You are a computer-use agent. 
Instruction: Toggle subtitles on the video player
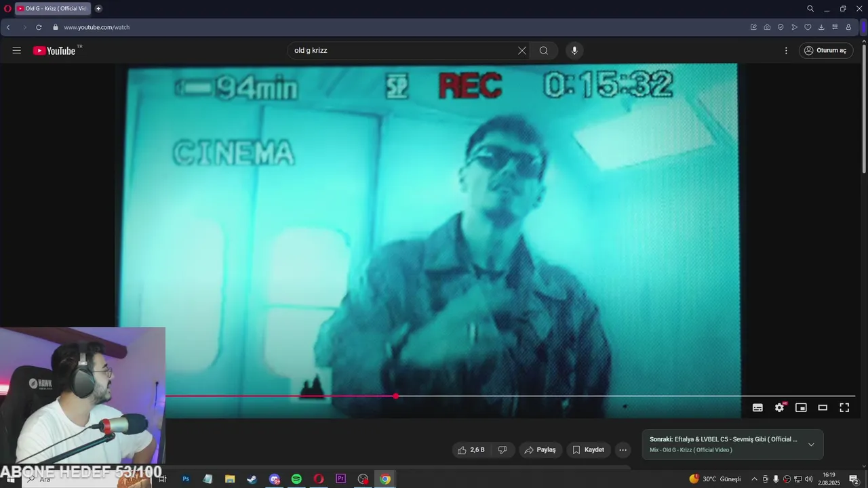(x=757, y=407)
